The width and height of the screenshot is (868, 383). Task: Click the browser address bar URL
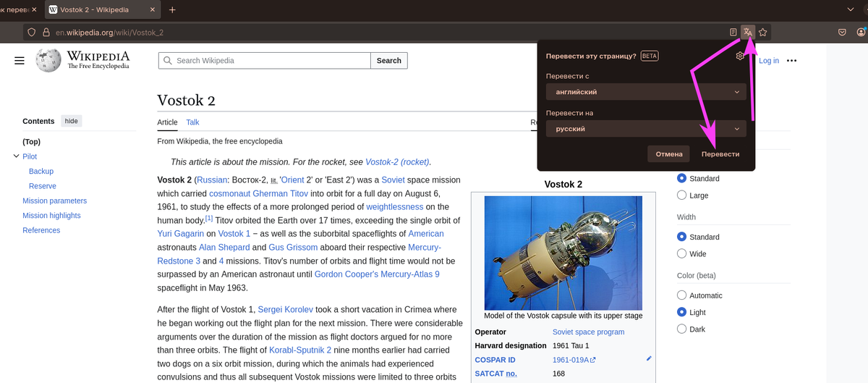click(x=109, y=32)
